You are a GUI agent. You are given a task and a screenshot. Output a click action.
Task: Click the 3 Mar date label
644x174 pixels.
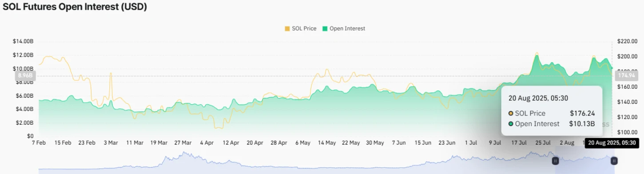pyautogui.click(x=111, y=143)
